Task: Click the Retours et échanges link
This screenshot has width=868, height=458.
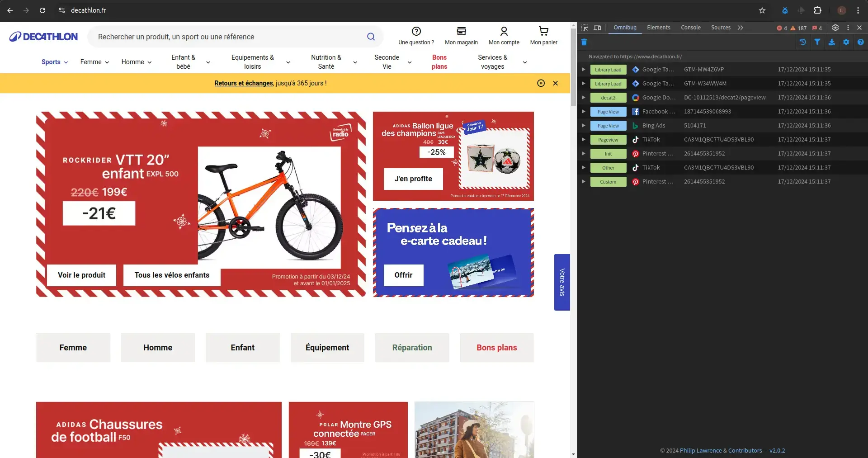Action: (244, 83)
